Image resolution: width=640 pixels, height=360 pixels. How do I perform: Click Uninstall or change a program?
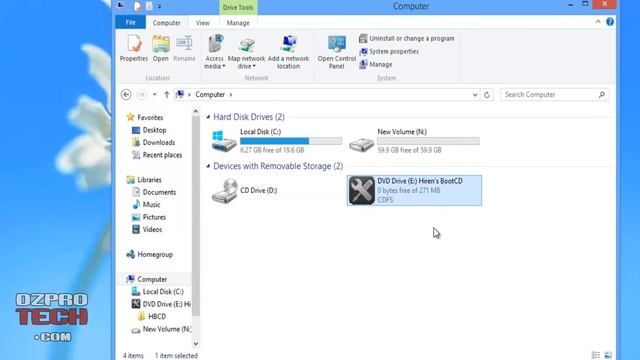point(407,38)
